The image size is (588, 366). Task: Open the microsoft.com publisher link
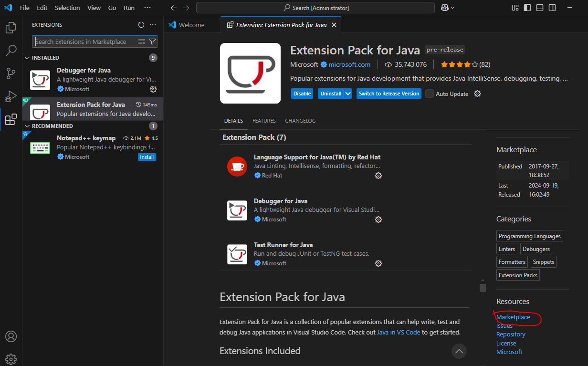pos(349,64)
